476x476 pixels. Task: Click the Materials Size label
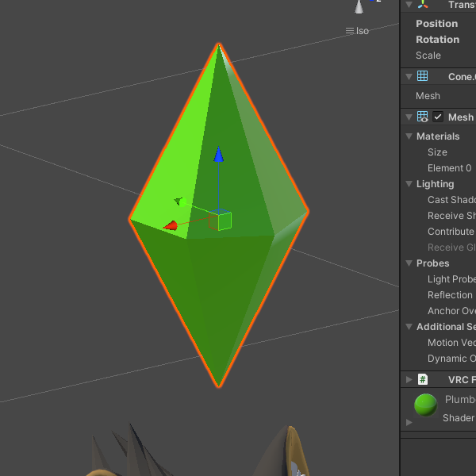click(437, 152)
